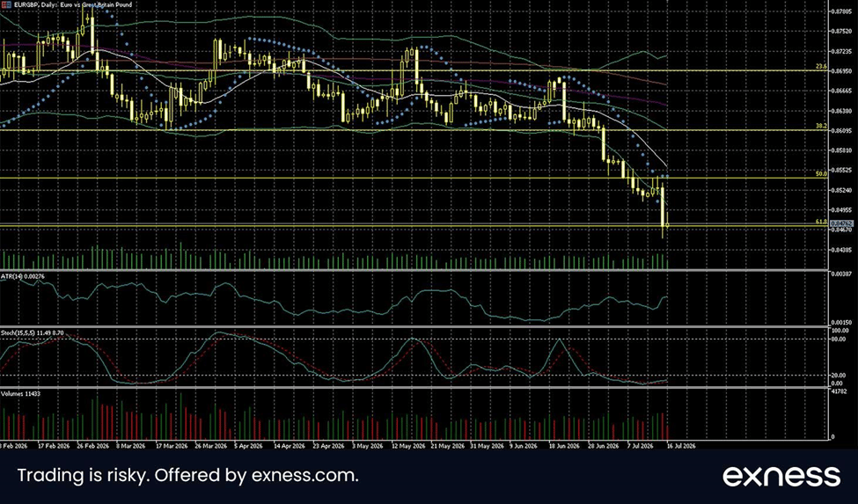Click the 16 Jul 2026 date label
This screenshot has height=504, width=858.
point(682,446)
